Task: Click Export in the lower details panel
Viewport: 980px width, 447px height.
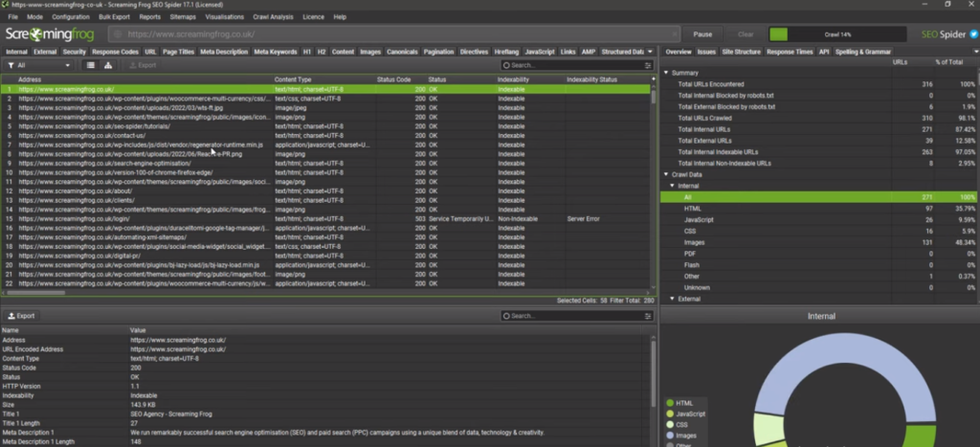Action: pos(21,316)
